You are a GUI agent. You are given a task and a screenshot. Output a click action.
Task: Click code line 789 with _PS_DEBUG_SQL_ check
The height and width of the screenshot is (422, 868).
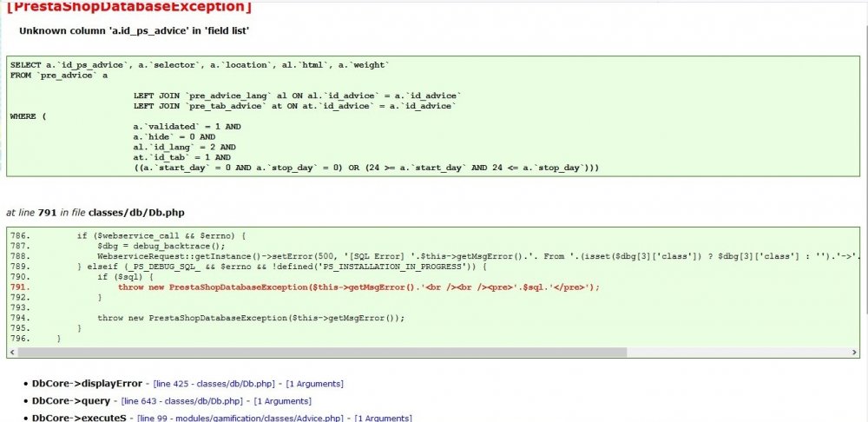click(282, 267)
